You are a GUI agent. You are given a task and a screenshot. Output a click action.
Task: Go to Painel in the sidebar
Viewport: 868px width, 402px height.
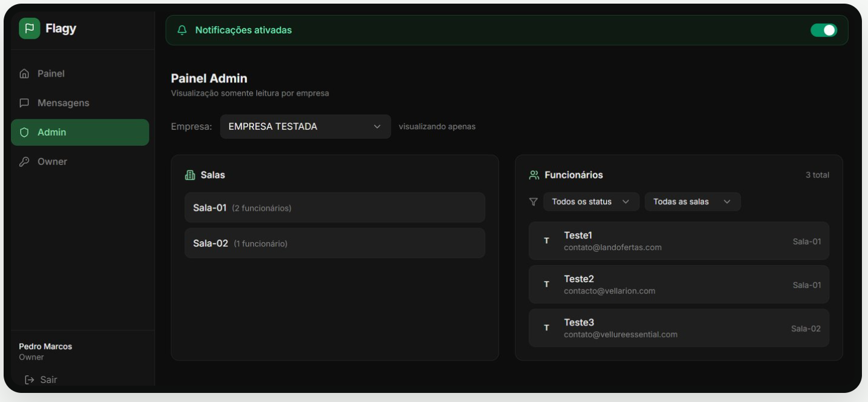[80, 74]
